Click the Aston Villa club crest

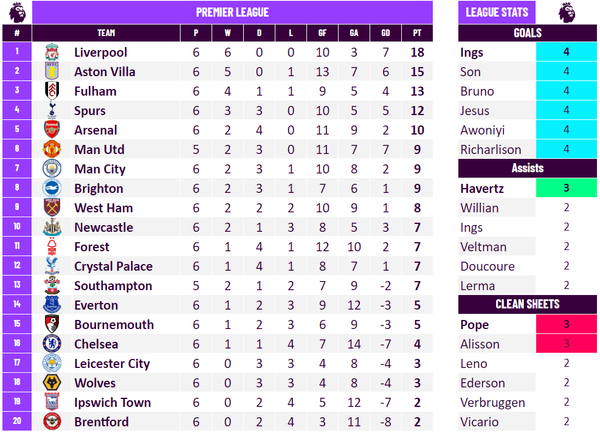pyautogui.click(x=52, y=72)
